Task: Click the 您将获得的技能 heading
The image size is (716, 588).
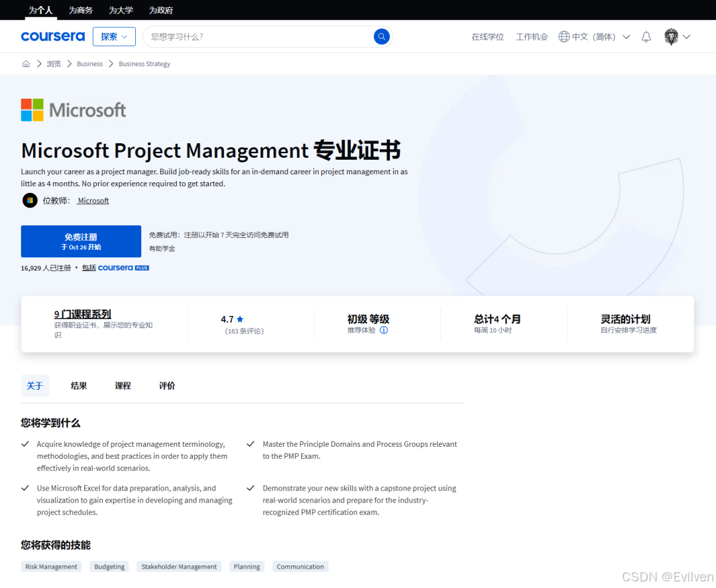Action: [x=56, y=545]
